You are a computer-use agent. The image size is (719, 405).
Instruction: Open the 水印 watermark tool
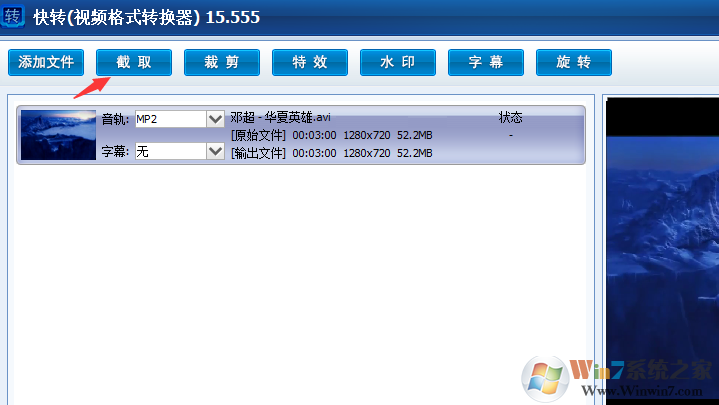(x=398, y=62)
